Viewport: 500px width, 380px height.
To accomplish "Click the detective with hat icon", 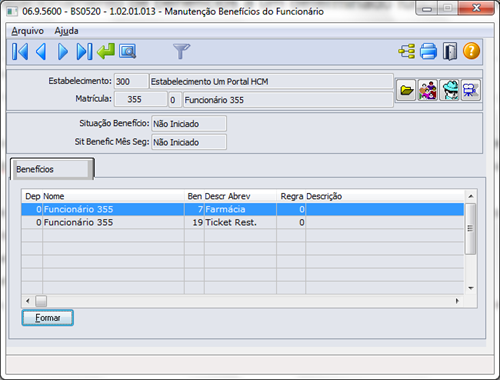I will pos(449,90).
